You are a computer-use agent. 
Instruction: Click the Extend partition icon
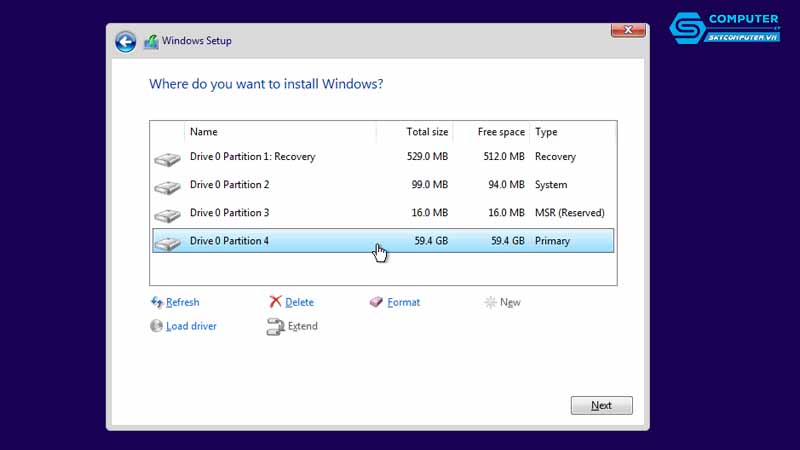(x=275, y=326)
